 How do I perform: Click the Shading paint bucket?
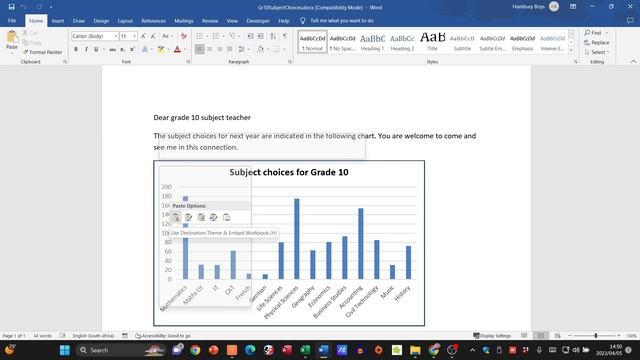pos(260,49)
